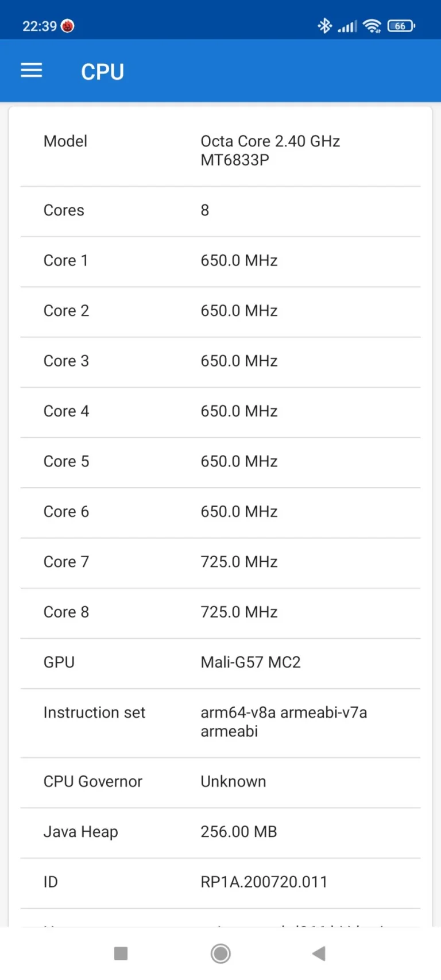Select the CPU Governor row showing Unknown

point(220,782)
